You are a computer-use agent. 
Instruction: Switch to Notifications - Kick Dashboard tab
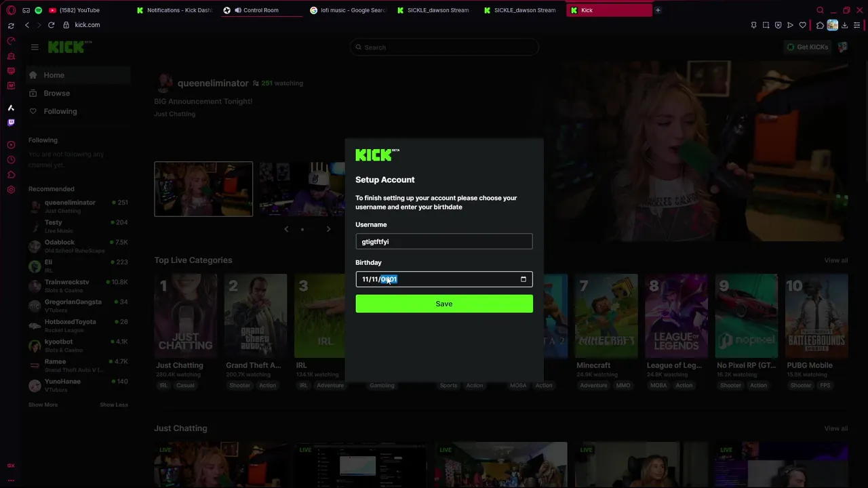coord(175,10)
